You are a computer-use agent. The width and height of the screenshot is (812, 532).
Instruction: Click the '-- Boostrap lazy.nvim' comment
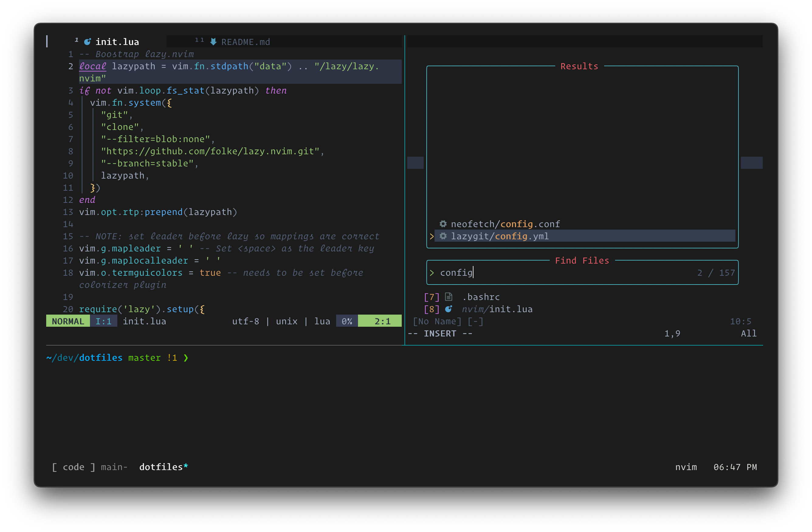(x=136, y=54)
